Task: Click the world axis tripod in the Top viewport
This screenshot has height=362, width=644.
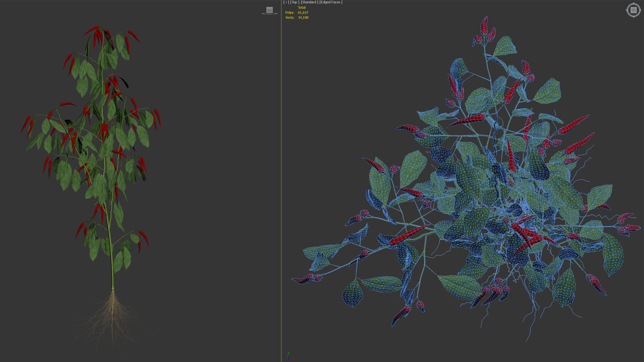Action: (x=290, y=356)
